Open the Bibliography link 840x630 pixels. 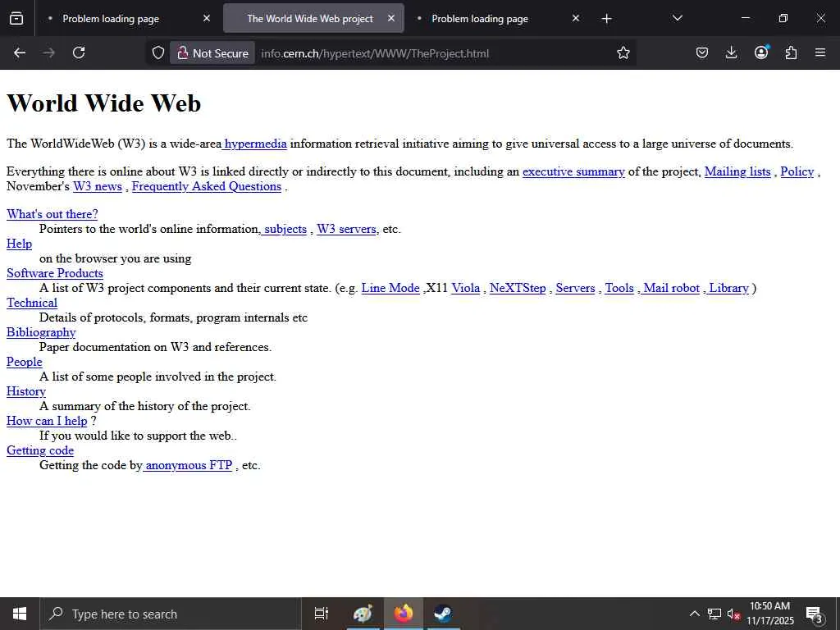coord(41,333)
